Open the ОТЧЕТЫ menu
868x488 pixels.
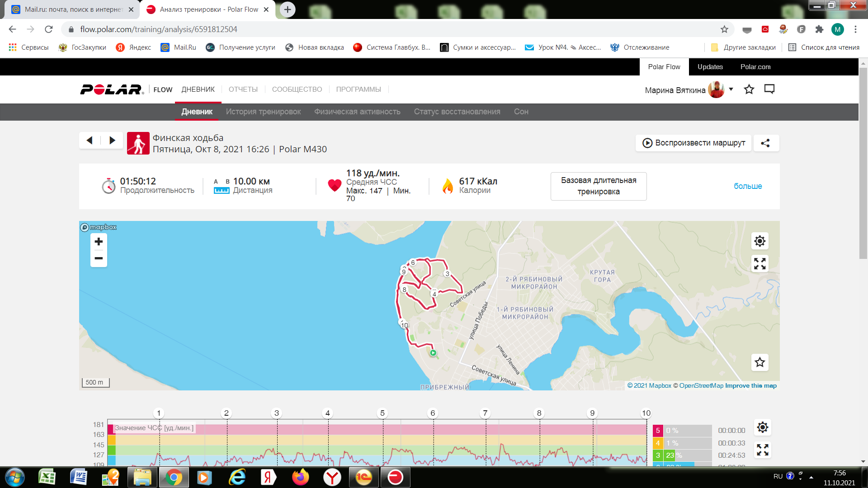[243, 89]
